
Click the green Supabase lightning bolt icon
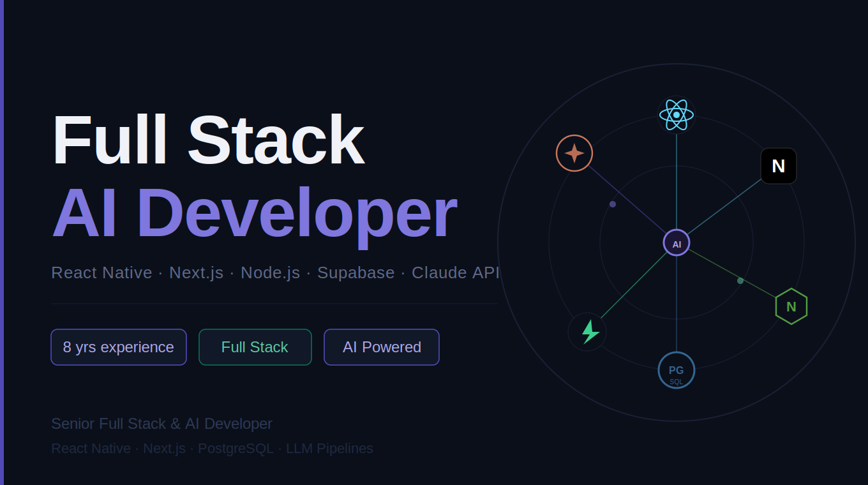(x=587, y=332)
